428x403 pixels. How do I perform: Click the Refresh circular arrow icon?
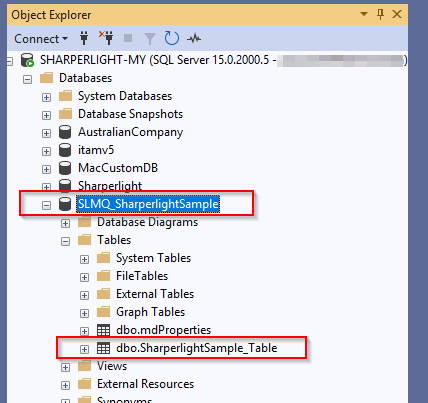tap(172, 38)
